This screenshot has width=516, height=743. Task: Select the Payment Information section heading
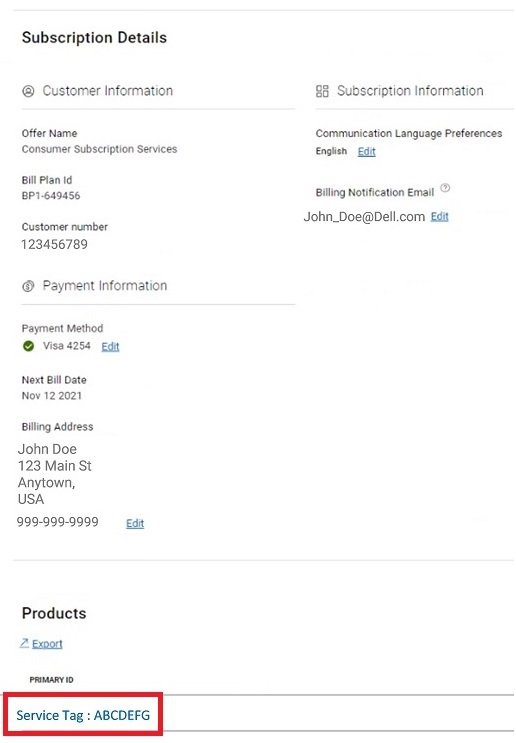click(105, 286)
